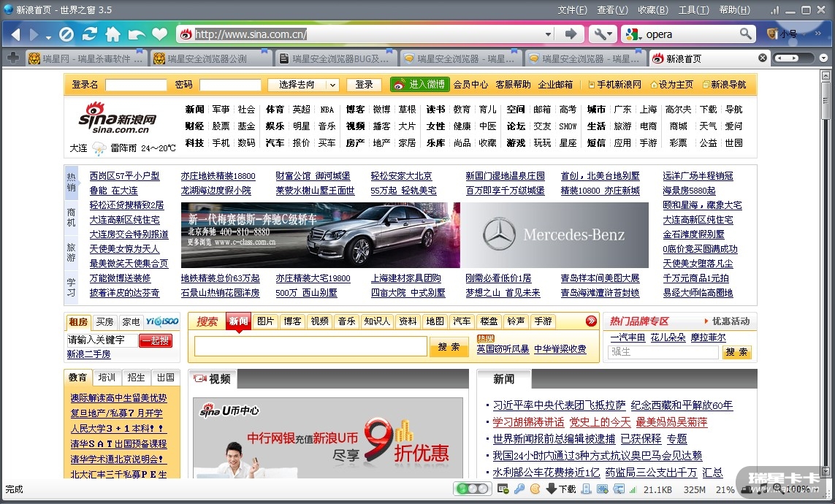The width and height of the screenshot is (835, 504).
Task: Open the 查看(V) menu
Action: (x=612, y=10)
